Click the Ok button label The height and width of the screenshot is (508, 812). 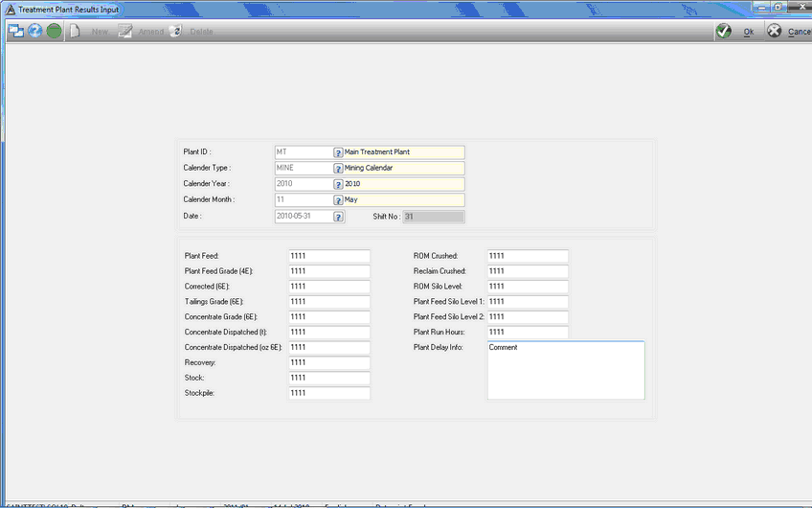[748, 32]
